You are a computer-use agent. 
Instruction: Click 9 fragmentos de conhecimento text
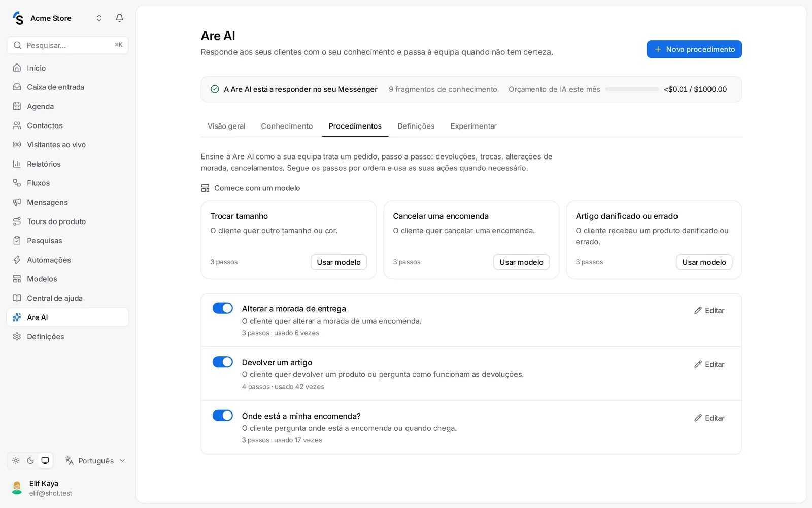(x=443, y=89)
